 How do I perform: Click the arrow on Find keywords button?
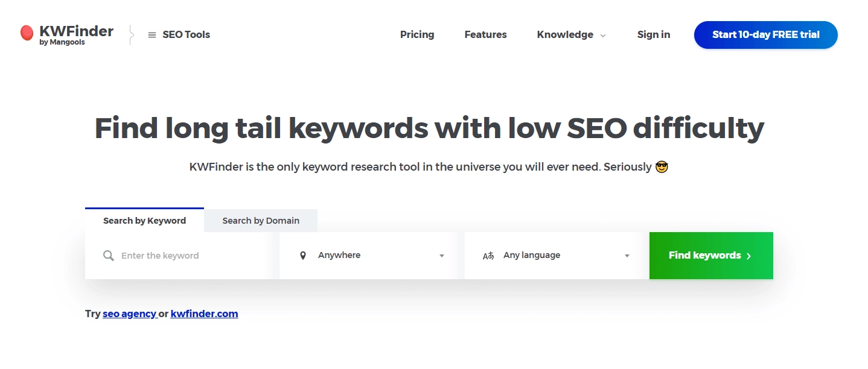point(749,256)
